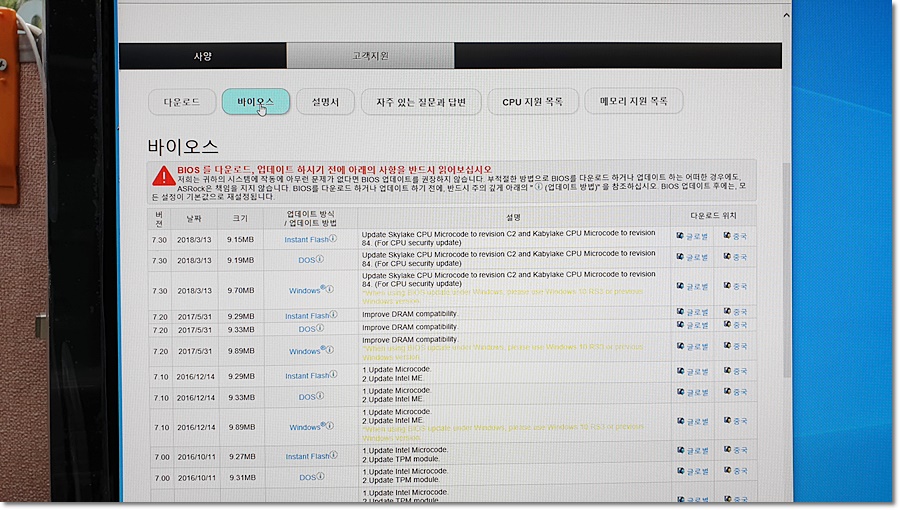This screenshot has height=510, width=900.
Task: Select the 바이오스 section button
Action: click(x=255, y=102)
